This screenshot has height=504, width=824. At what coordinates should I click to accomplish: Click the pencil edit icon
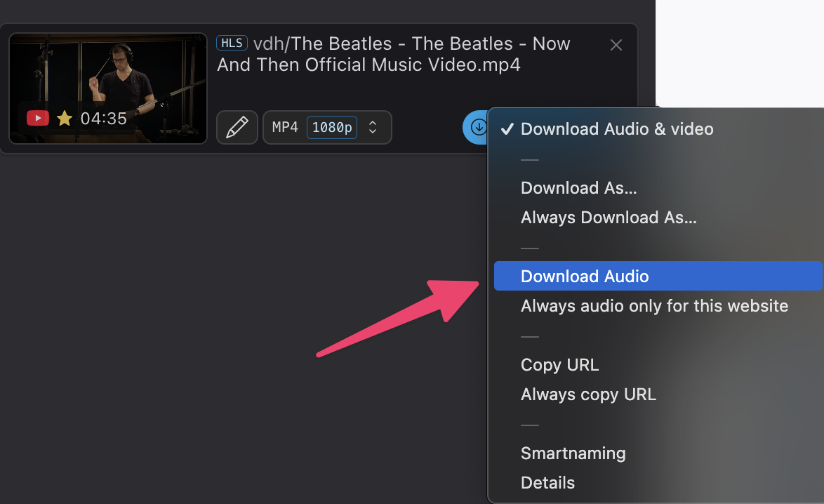click(237, 127)
